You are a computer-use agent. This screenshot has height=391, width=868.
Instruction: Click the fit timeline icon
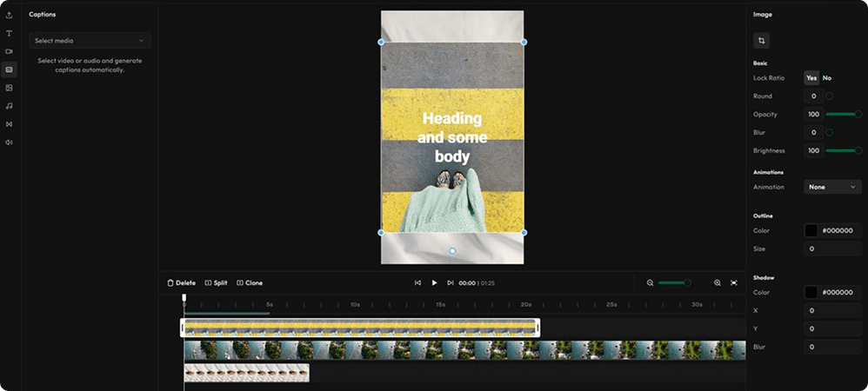pos(734,282)
